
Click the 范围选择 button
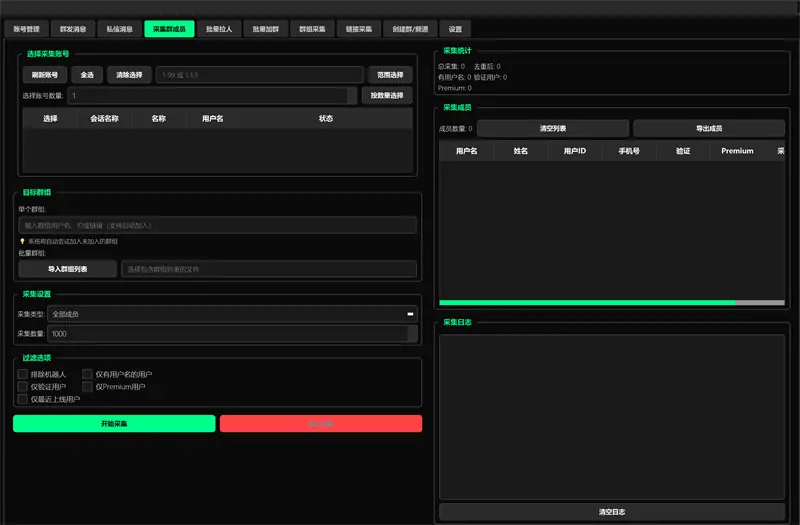click(390, 75)
